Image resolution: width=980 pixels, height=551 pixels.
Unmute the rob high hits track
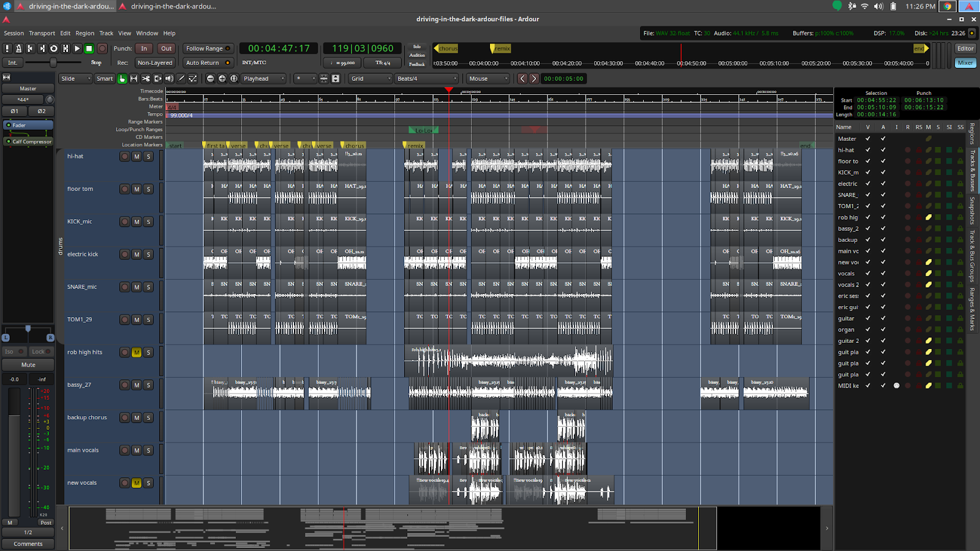tap(137, 353)
